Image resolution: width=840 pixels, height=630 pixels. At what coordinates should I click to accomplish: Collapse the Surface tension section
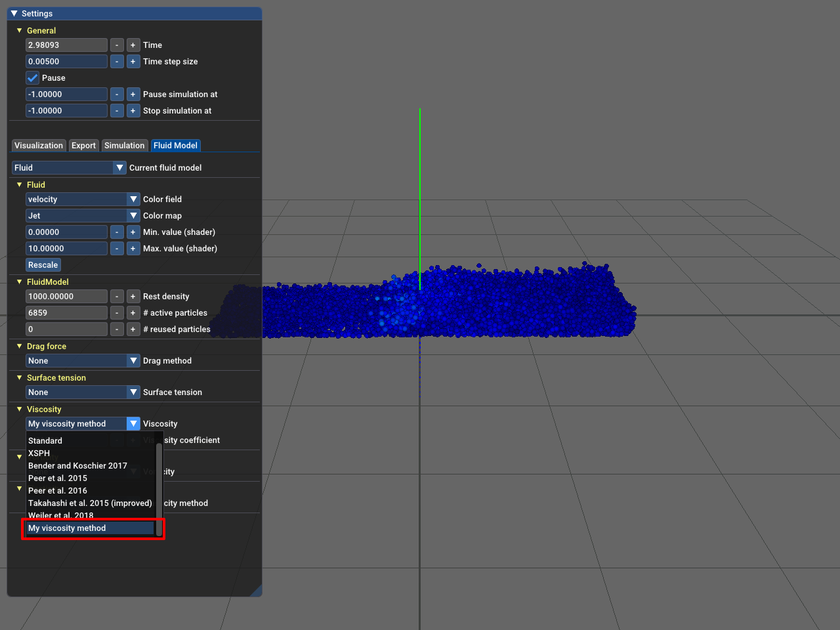point(20,378)
